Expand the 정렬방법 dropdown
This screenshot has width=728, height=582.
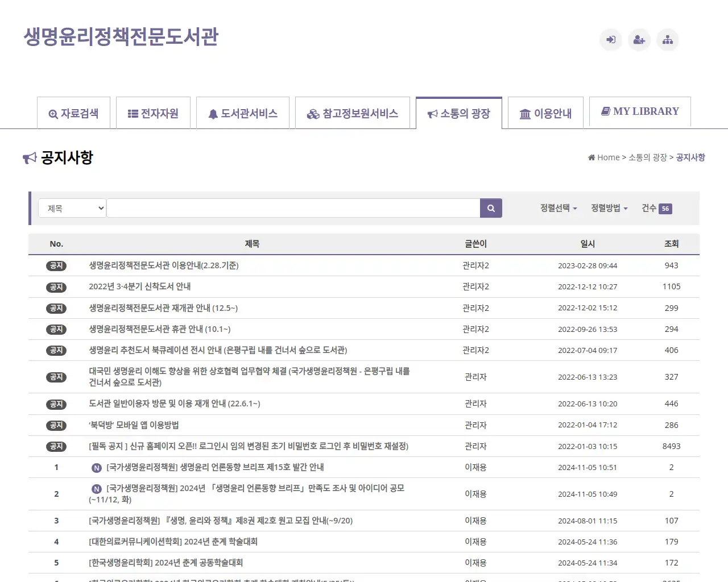coord(609,208)
